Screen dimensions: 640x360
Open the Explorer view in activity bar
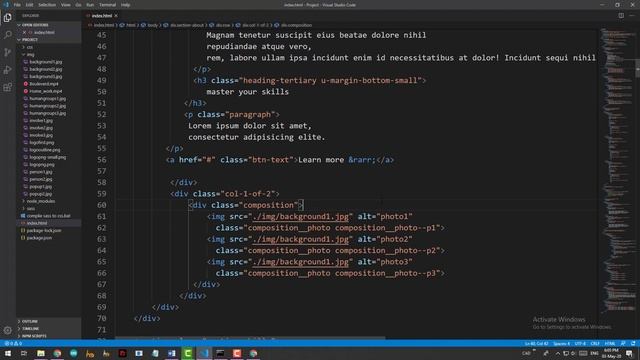7,18
